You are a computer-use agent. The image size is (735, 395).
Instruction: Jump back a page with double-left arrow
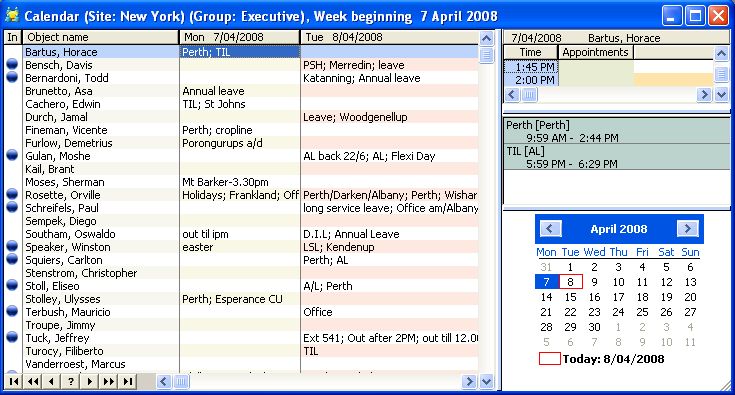33,381
